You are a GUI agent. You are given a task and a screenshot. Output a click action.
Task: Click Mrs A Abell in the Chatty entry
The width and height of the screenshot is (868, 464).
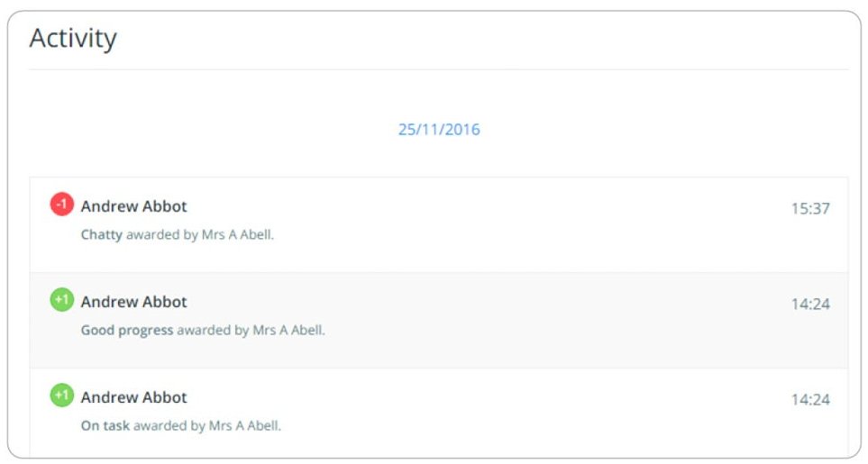(x=237, y=234)
